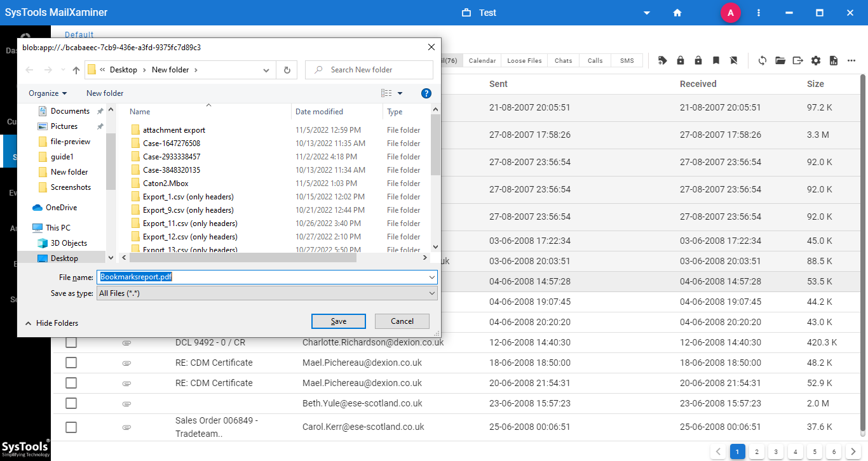The height and width of the screenshot is (461, 868).
Task: Click the Search New folder box
Action: coord(369,70)
